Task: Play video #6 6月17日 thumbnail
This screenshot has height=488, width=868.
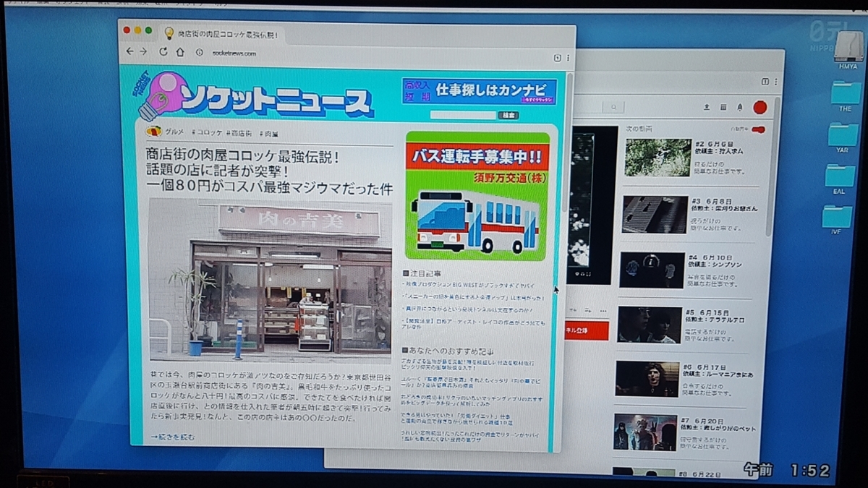Action: pyautogui.click(x=647, y=380)
